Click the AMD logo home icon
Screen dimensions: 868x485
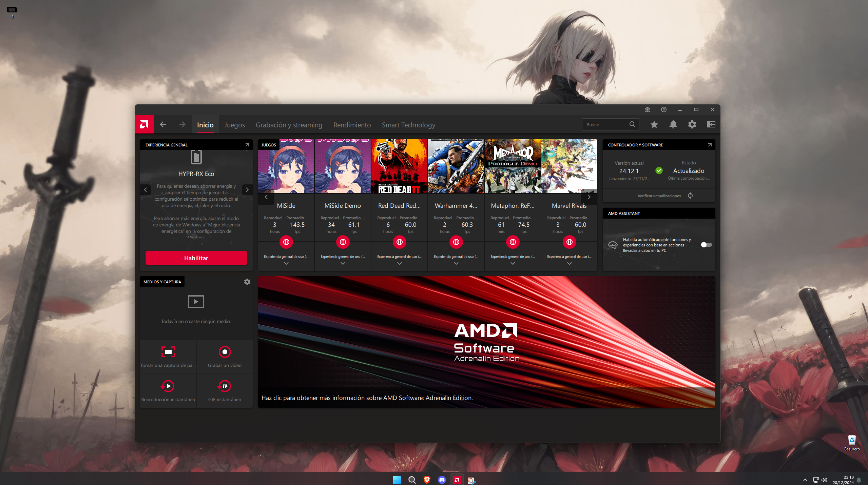(x=144, y=124)
